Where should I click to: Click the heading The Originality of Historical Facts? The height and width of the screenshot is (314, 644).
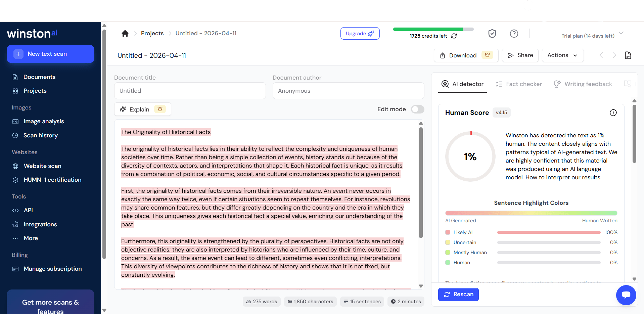166,132
